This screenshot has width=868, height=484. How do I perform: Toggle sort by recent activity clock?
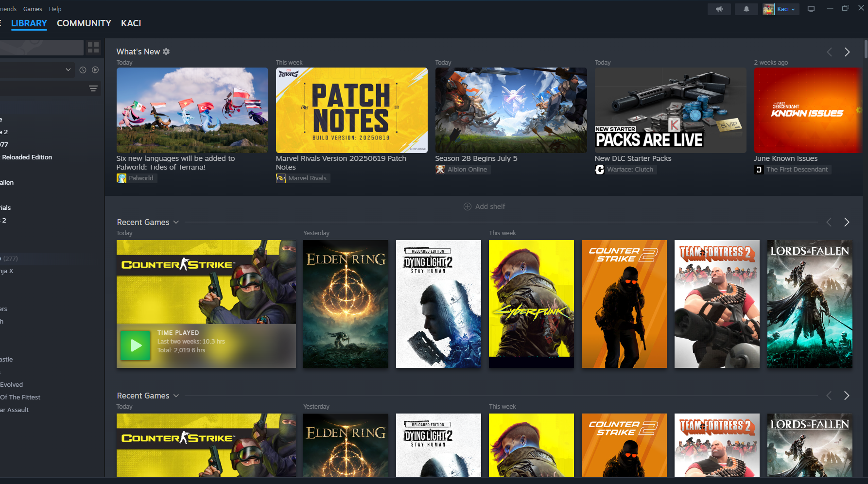pyautogui.click(x=83, y=70)
